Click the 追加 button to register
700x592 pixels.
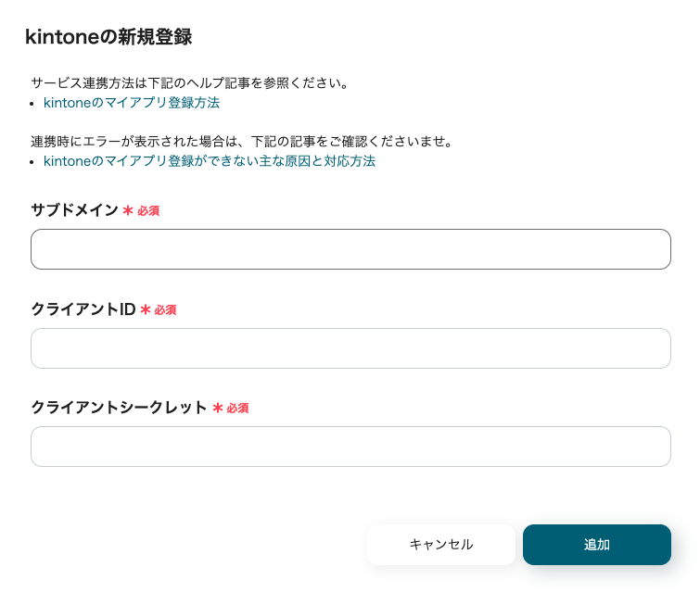(x=596, y=545)
